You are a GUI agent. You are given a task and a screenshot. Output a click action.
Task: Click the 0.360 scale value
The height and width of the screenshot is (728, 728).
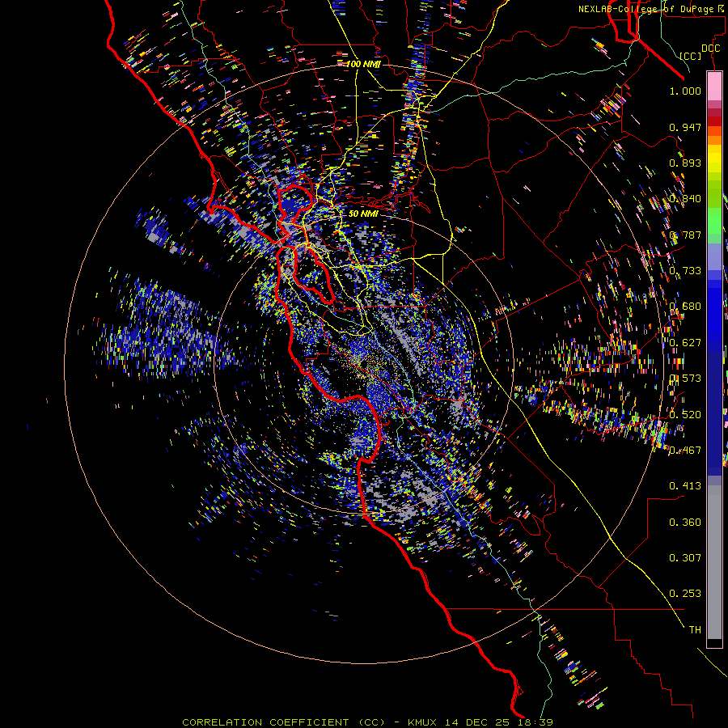[685, 522]
